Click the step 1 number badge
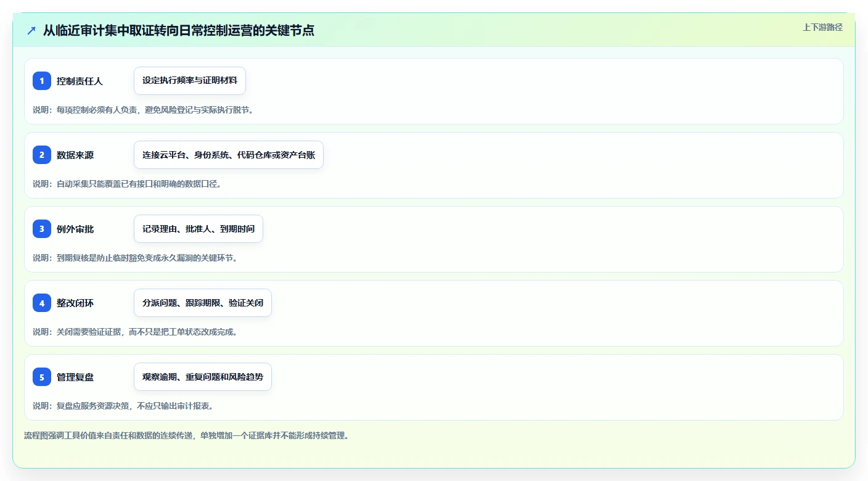The height and width of the screenshot is (481, 868). (x=42, y=81)
